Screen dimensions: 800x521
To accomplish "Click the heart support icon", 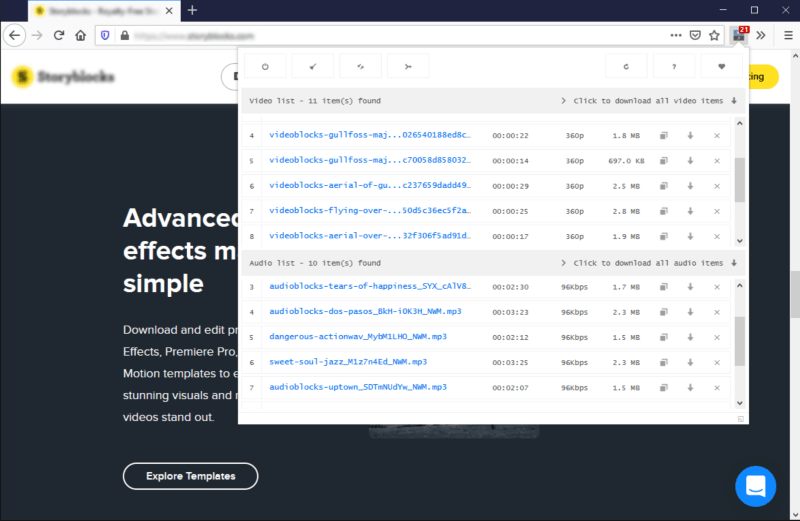I will [x=721, y=66].
